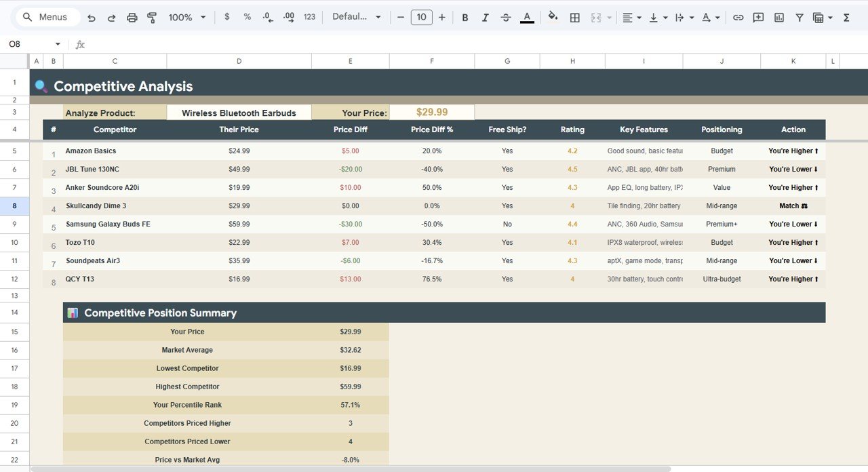Click the Redo icon
Image resolution: width=868 pixels, height=472 pixels.
[x=111, y=18]
